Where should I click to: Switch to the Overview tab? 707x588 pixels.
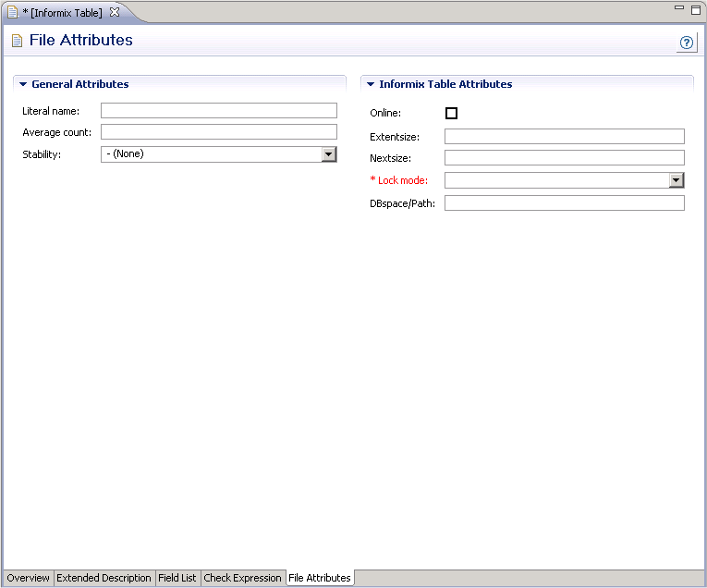tap(28, 578)
